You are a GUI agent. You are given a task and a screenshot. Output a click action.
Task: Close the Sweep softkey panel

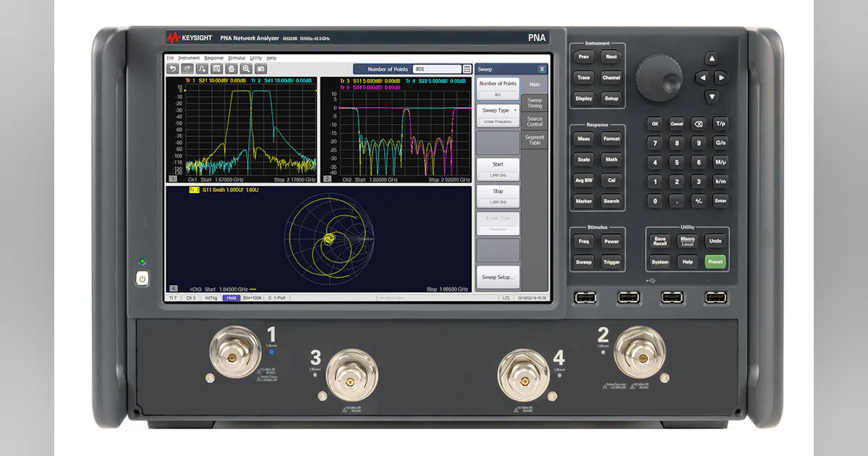click(x=542, y=69)
